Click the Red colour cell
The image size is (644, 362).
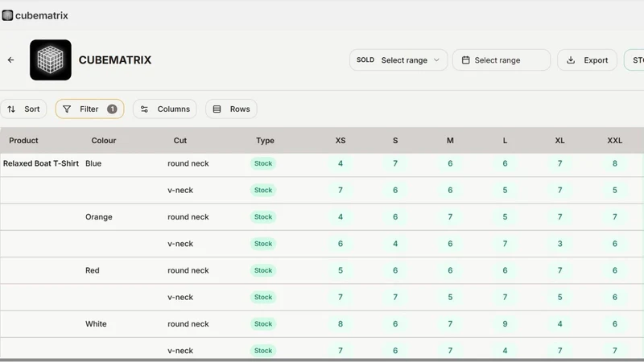pos(93,270)
